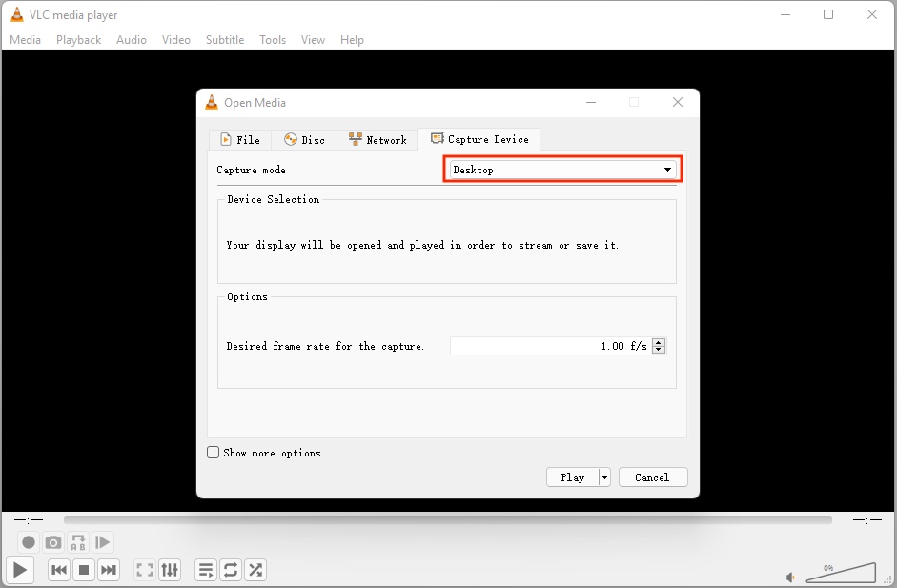Image resolution: width=897 pixels, height=588 pixels.
Task: Click remaining time label at right
Action: 867,520
